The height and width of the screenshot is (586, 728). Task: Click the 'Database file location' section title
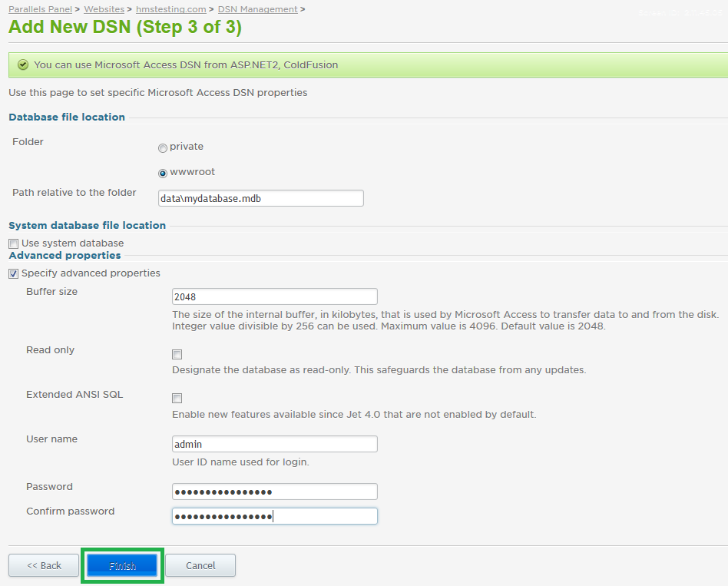pos(67,117)
